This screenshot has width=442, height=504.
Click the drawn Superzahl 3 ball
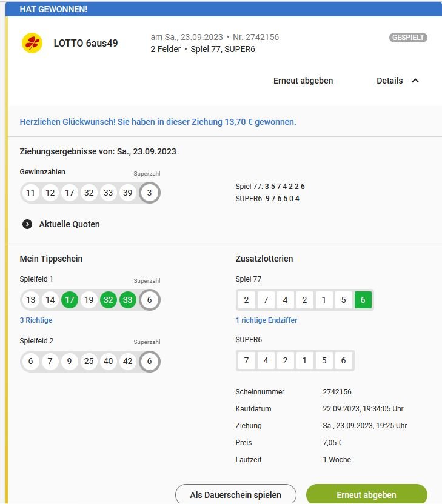click(x=149, y=193)
